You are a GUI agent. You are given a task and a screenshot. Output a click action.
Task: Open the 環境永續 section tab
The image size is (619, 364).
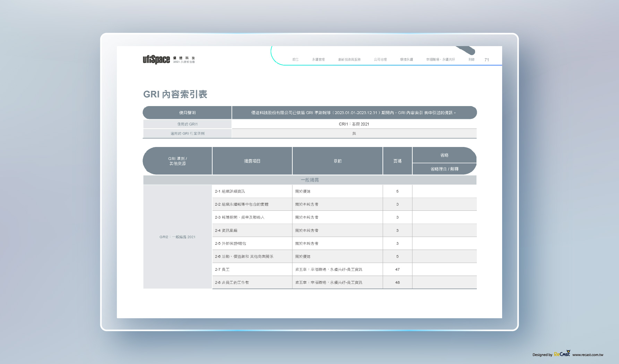(x=406, y=60)
